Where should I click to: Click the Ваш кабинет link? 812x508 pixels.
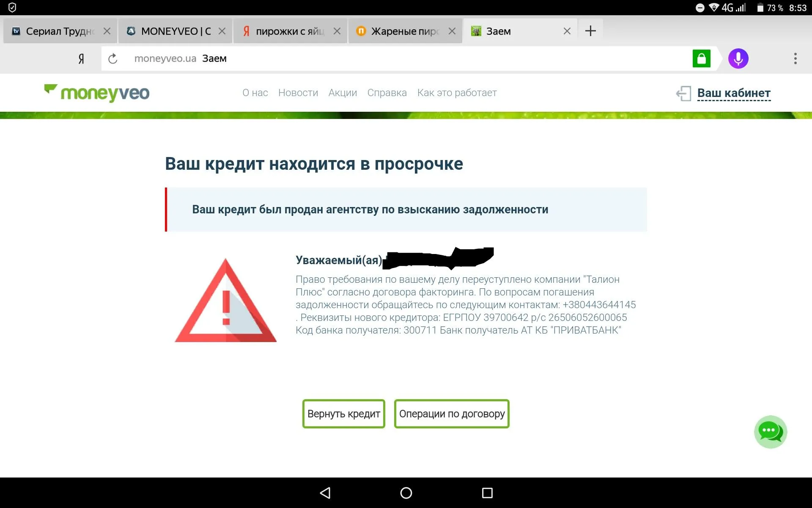734,93
